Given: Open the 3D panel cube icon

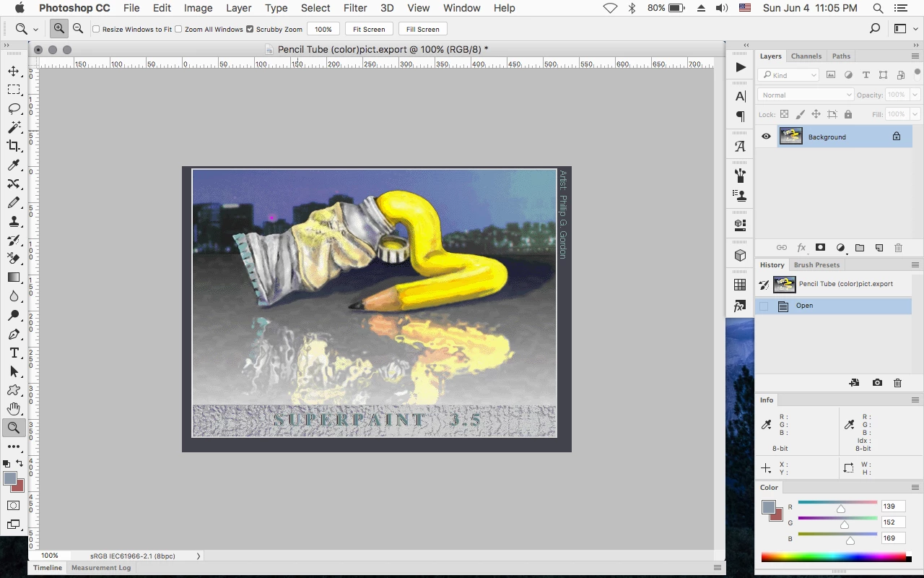Looking at the screenshot, I should pos(740,256).
